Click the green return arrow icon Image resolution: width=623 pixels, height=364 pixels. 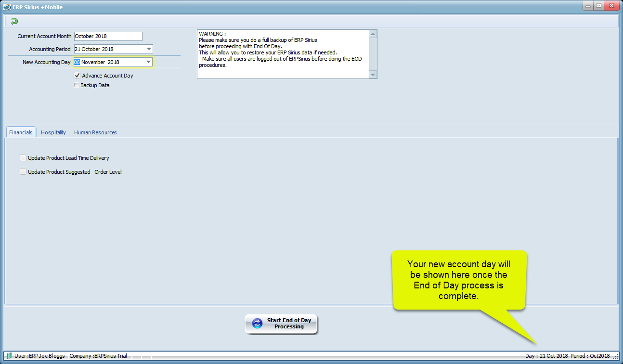[14, 21]
